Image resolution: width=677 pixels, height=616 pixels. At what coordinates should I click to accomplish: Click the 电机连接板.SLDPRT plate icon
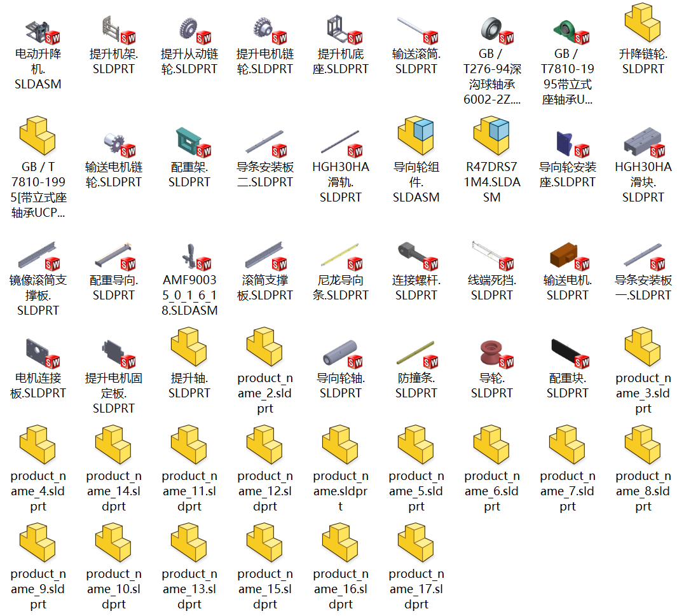pos(43,353)
